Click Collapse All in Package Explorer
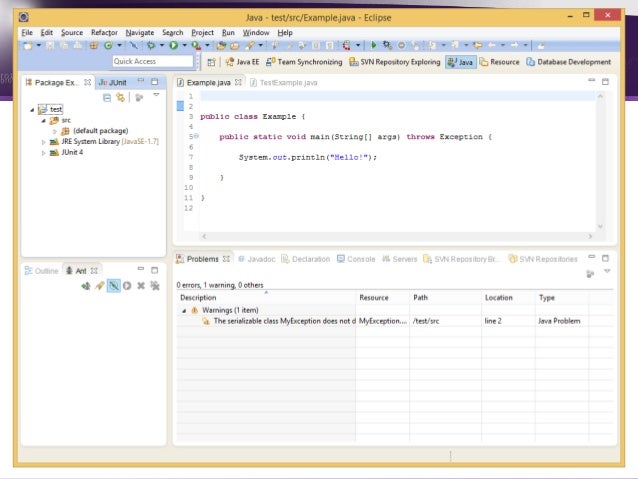This screenshot has width=638, height=479. [107, 97]
